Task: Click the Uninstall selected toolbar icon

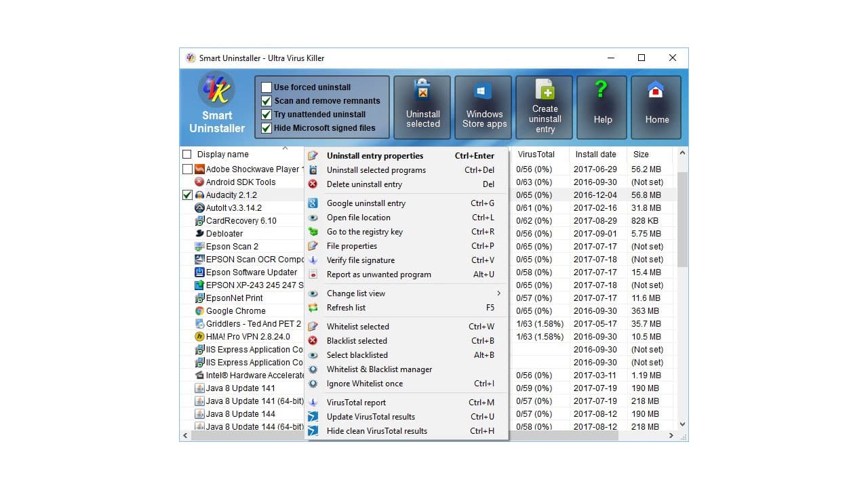Action: 422,89
